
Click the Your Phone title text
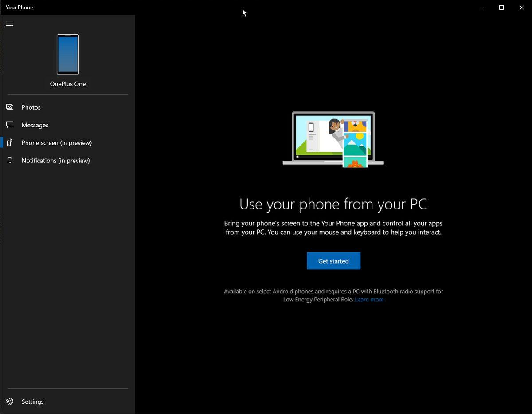(19, 7)
